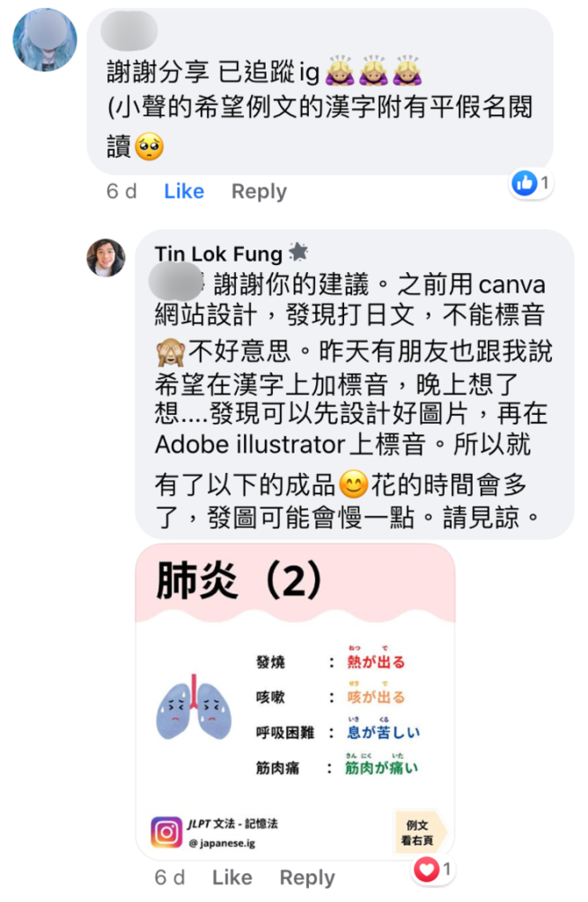Click the 熱が出る red phrase in image
This screenshot has width=588, height=902.
[376, 662]
